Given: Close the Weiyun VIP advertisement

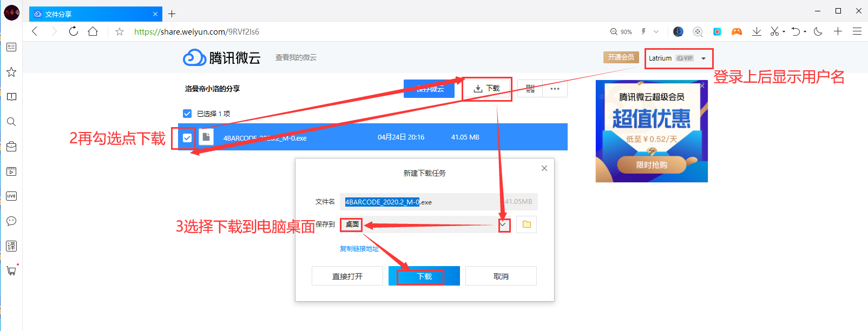Looking at the screenshot, I should click(x=702, y=85).
